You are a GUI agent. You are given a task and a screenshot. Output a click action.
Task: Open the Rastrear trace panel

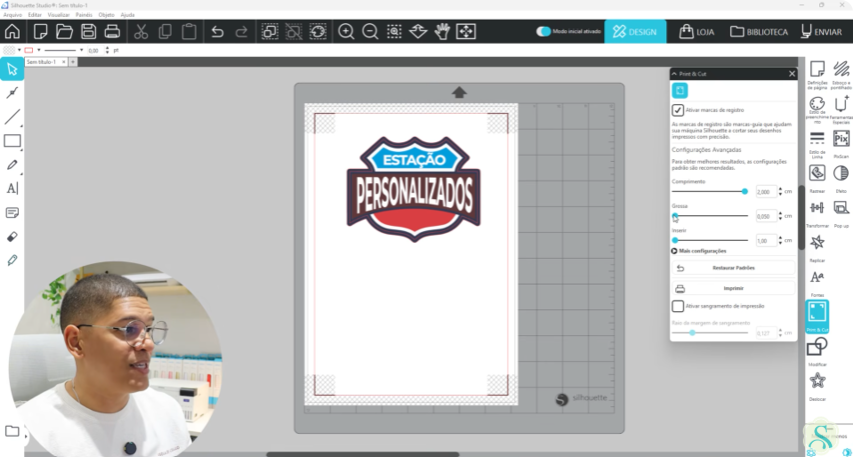pos(817,178)
